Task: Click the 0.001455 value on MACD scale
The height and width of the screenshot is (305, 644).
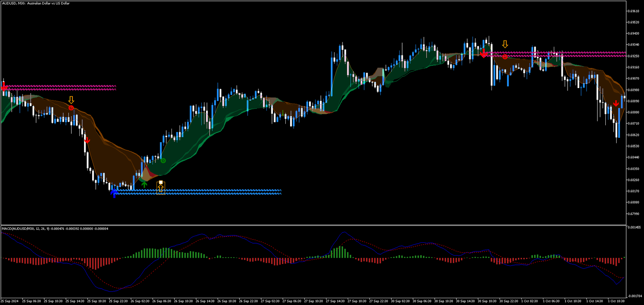Action: [634, 227]
